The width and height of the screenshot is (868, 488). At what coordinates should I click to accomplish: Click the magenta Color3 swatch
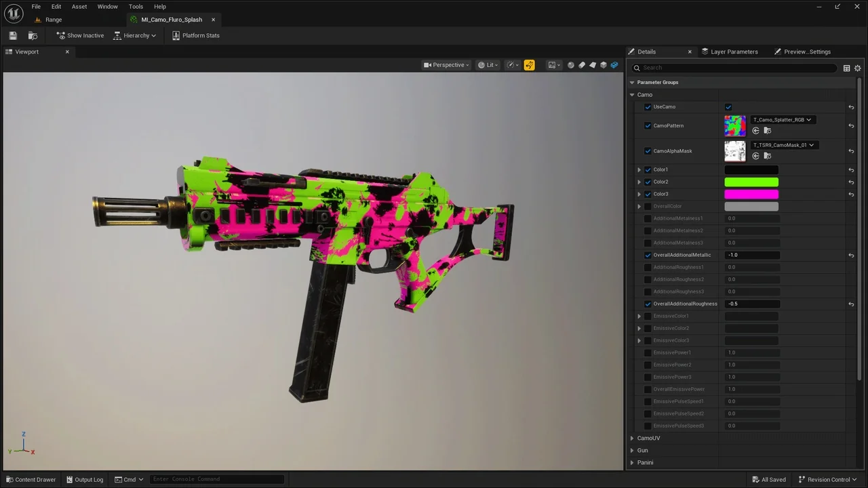click(751, 194)
